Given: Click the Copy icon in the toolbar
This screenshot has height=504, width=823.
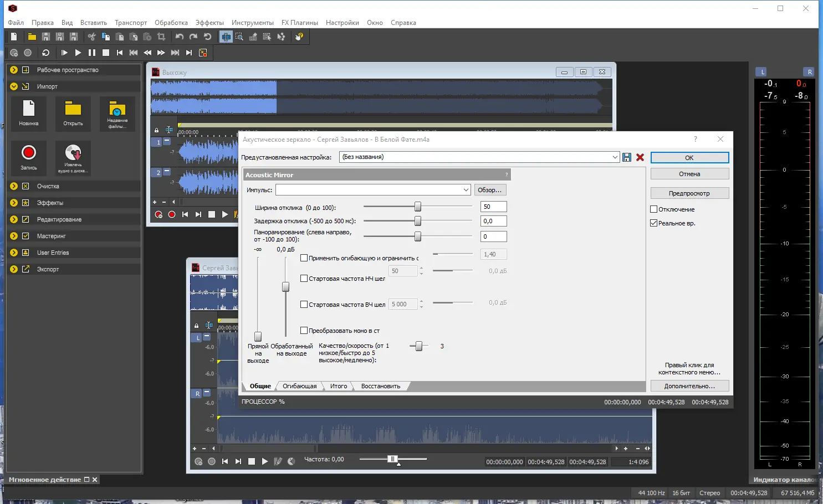Looking at the screenshot, I should pyautogui.click(x=106, y=37).
